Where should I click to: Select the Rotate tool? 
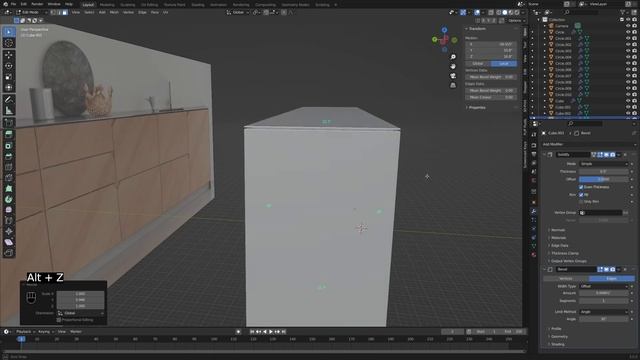click(9, 66)
